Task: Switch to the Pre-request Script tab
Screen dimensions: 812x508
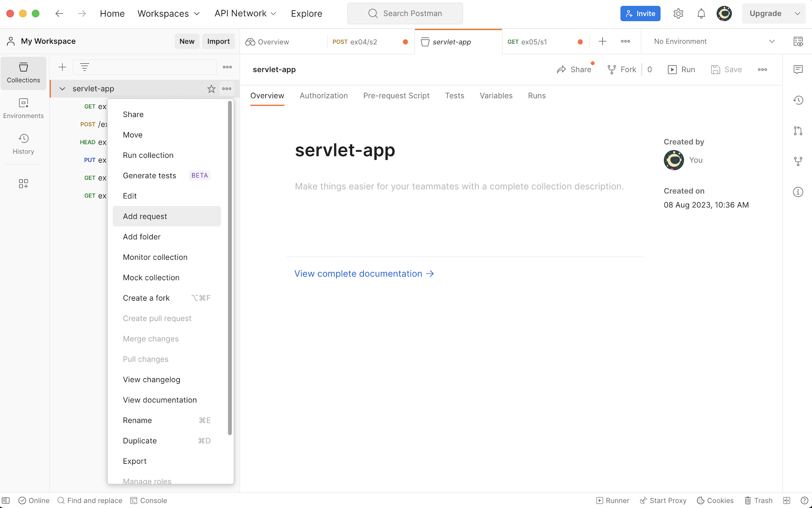Action: pyautogui.click(x=396, y=96)
